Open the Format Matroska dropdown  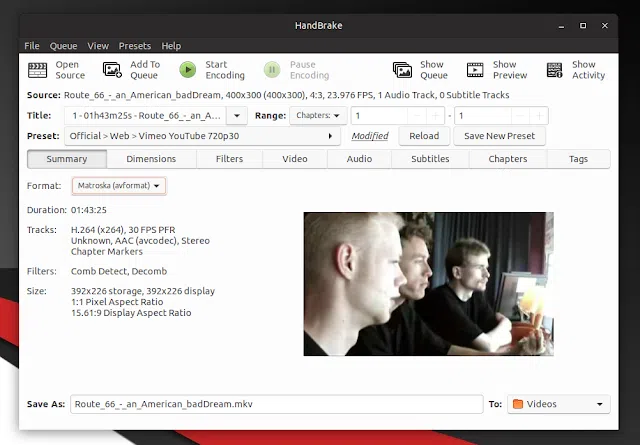(x=119, y=186)
